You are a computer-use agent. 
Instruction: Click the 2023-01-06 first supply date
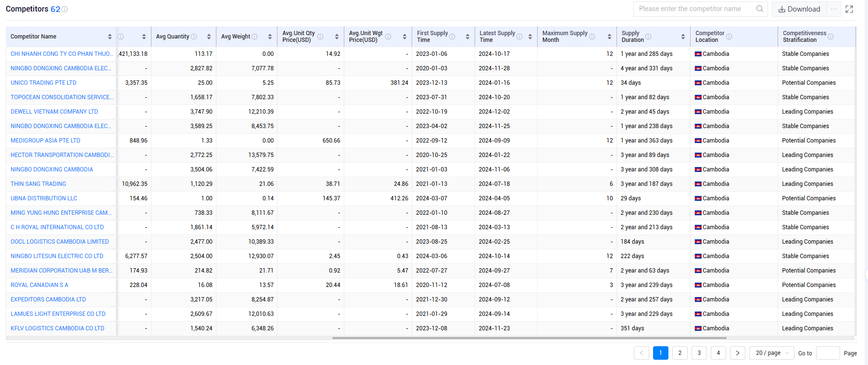pos(431,54)
